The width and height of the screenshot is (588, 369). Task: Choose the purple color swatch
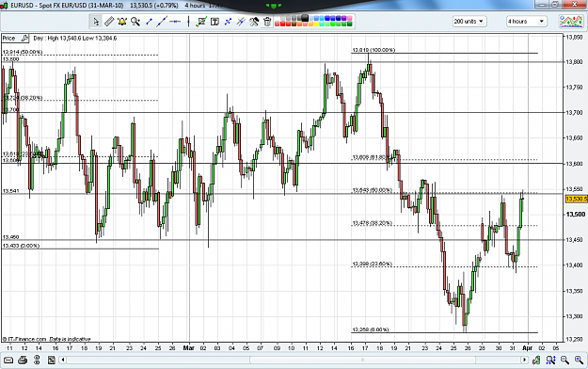tap(344, 18)
